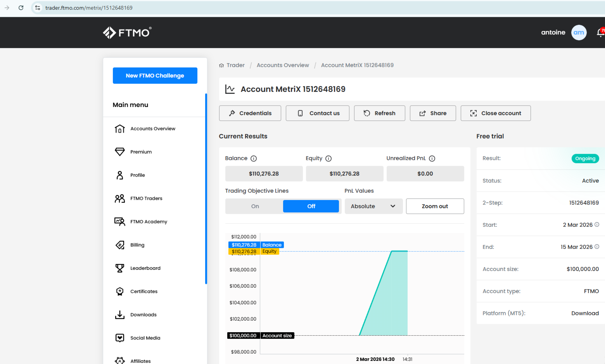Image resolution: width=605 pixels, height=364 pixels.
Task: Open the 'am' user avatar
Action: [x=579, y=33]
